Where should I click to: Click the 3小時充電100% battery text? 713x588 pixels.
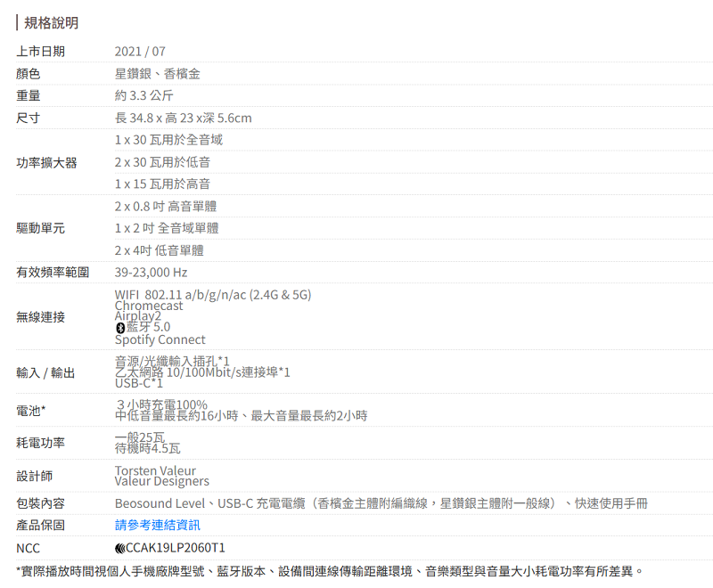pyautogui.click(x=162, y=405)
